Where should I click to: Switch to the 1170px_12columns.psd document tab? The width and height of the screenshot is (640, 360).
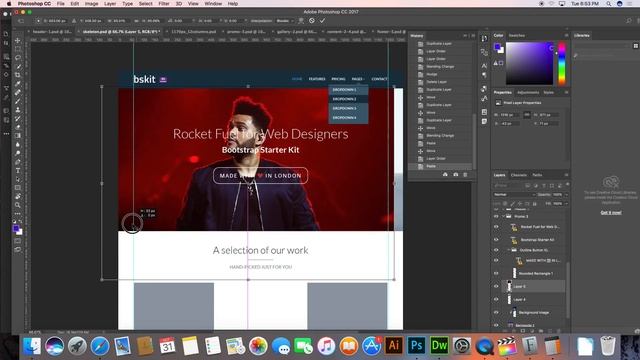[193, 31]
